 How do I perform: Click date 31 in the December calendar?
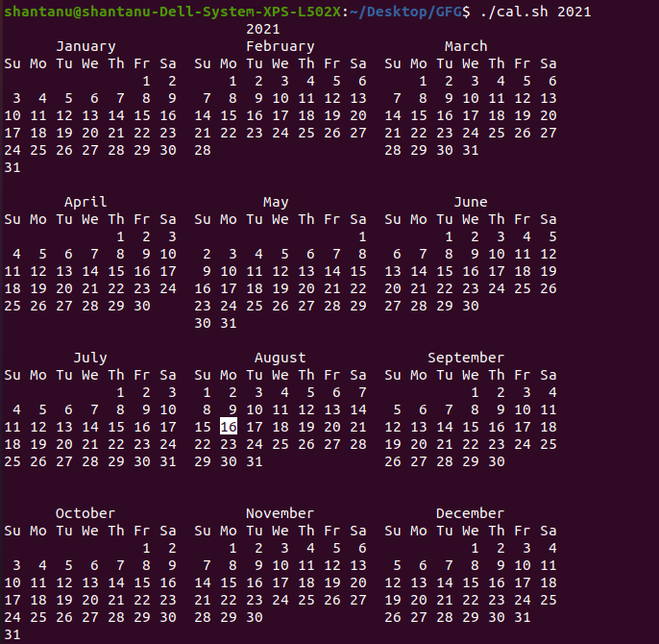523,617
